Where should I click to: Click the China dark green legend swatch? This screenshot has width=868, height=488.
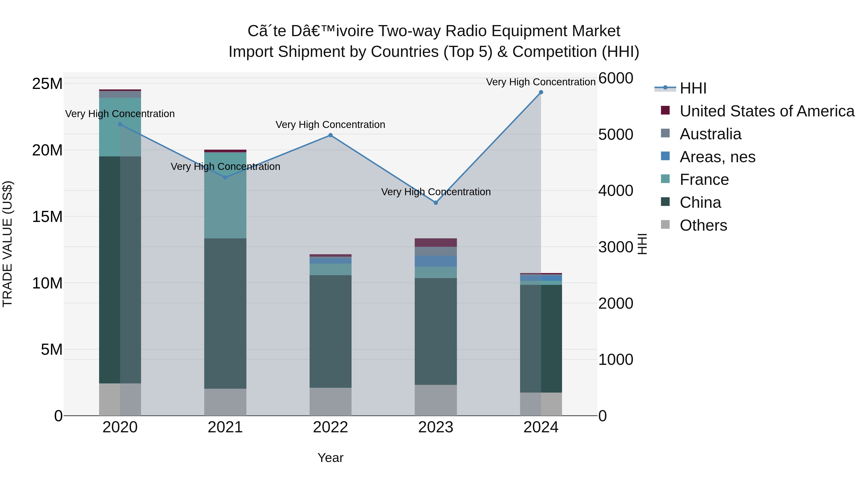click(x=665, y=202)
